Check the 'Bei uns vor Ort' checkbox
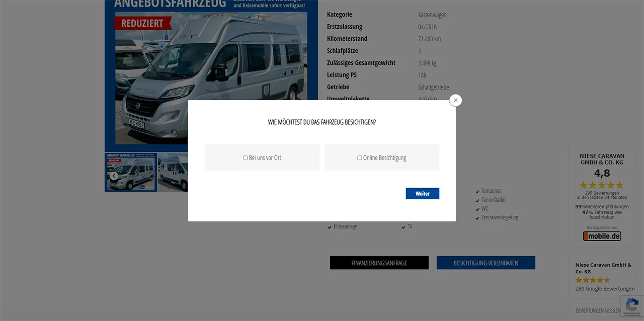Screen dimensions: 644x321 click(246, 158)
